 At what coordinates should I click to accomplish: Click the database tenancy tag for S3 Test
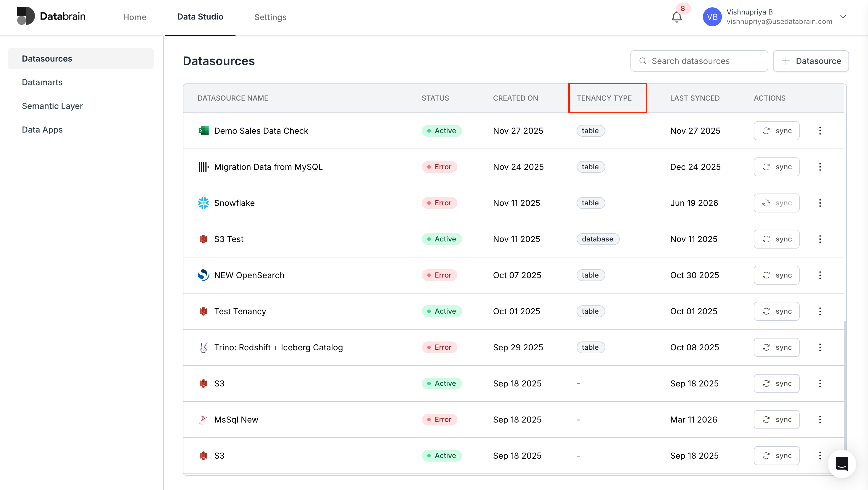[x=598, y=239]
